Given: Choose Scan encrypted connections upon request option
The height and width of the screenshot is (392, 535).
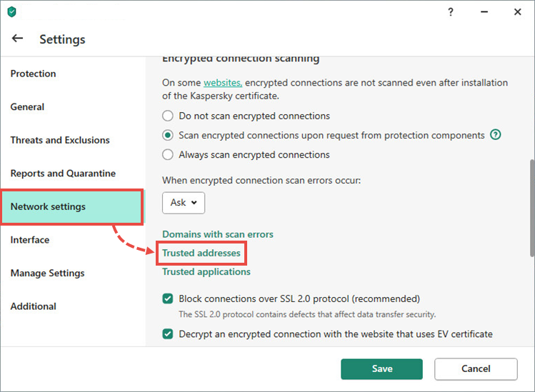Looking at the screenshot, I should [x=168, y=135].
